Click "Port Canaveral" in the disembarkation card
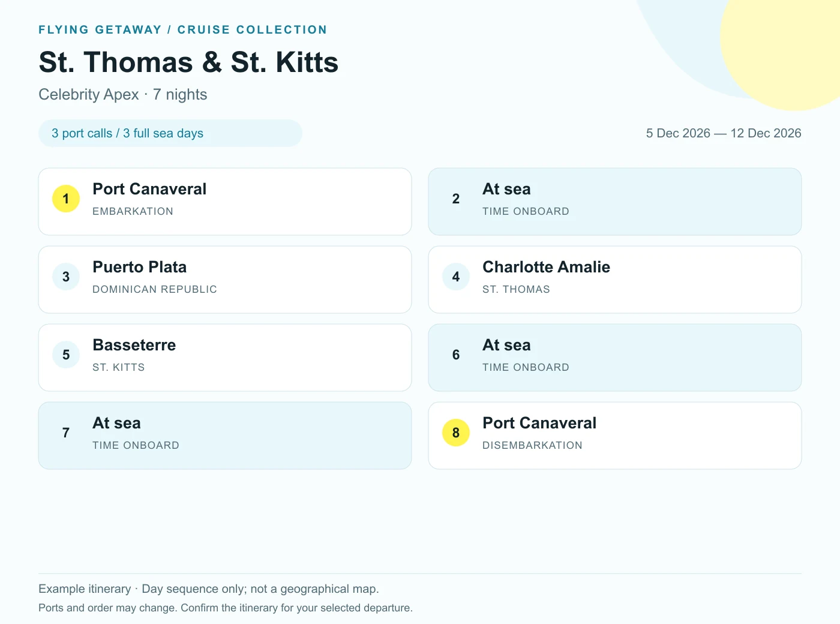This screenshot has width=840, height=624. (x=539, y=423)
